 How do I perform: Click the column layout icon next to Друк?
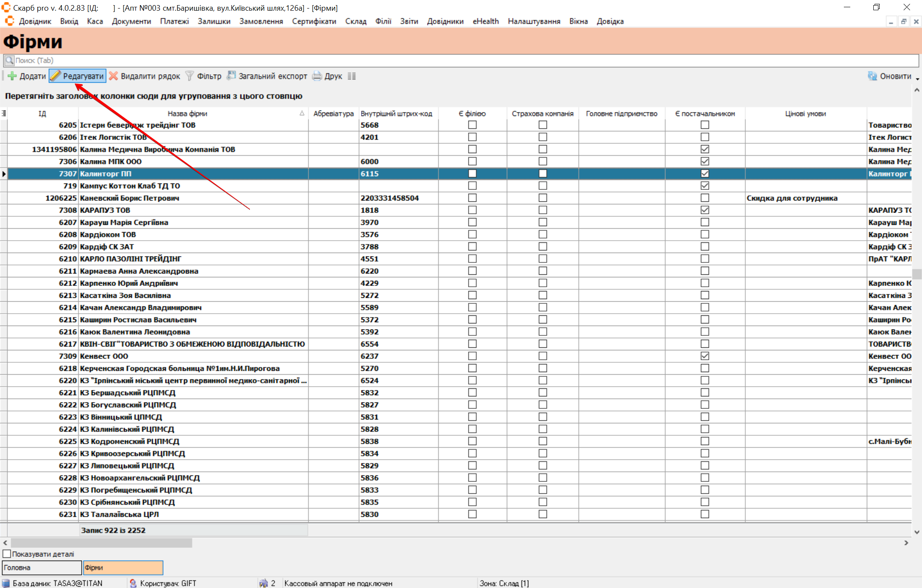click(x=351, y=76)
